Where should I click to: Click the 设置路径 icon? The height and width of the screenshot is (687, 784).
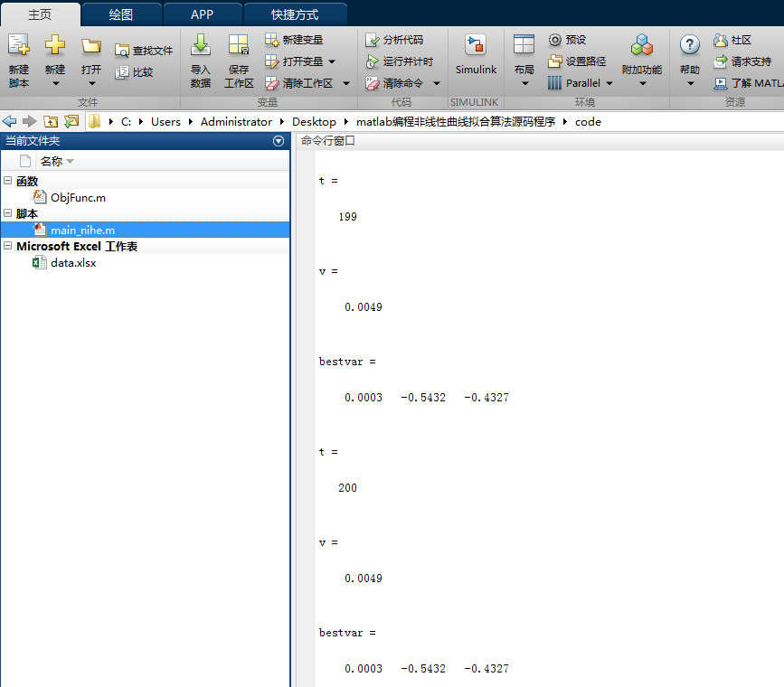point(555,61)
